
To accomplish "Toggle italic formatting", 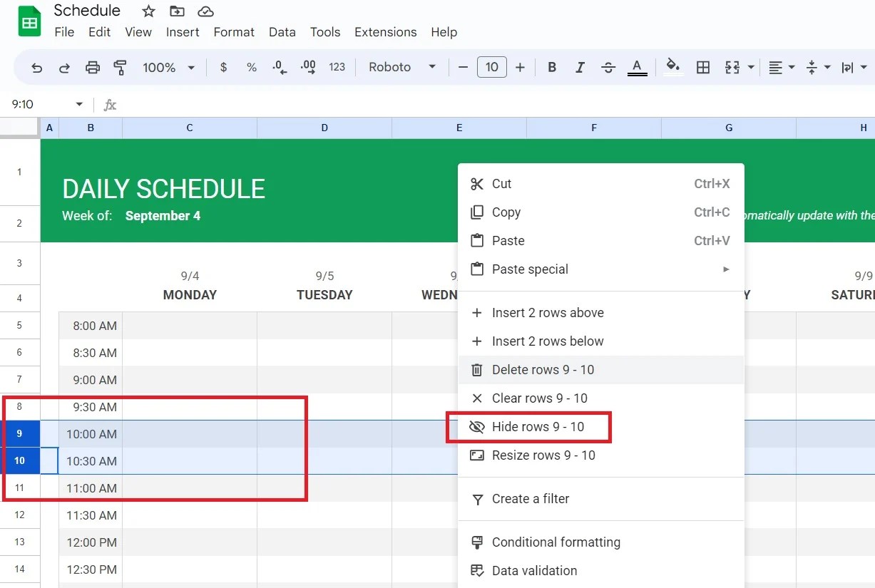I will (x=580, y=67).
